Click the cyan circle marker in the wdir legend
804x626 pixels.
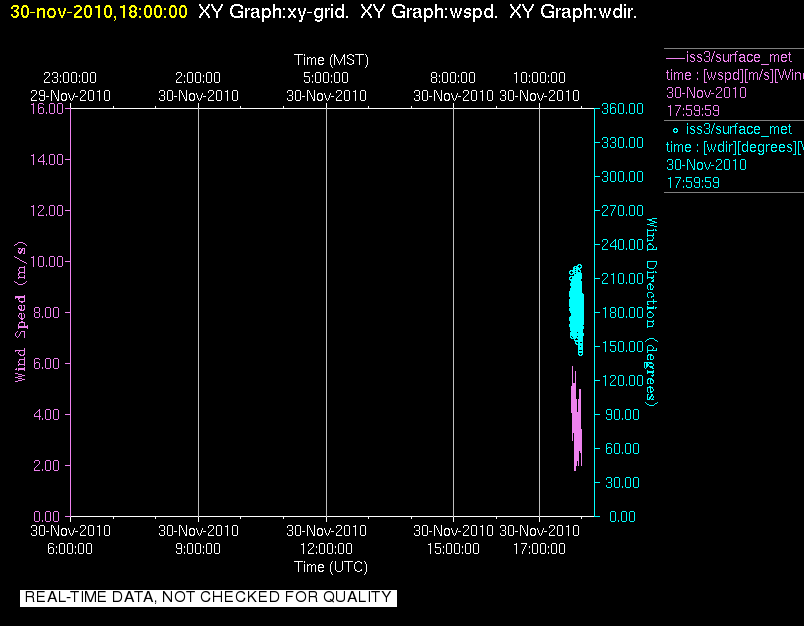tap(675, 130)
